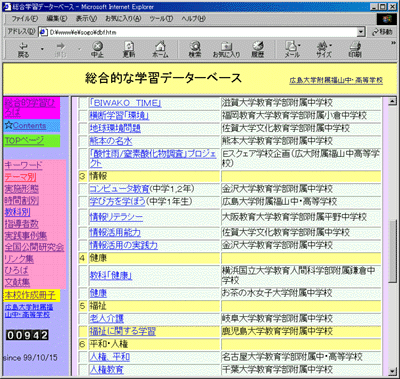This screenshot has width=400, height=379.
Task: Open the address bar dropdown arrow
Action: [x=361, y=32]
